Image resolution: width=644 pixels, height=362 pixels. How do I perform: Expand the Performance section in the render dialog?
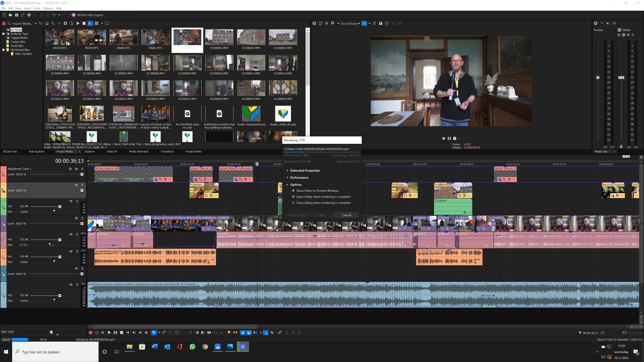tap(287, 178)
